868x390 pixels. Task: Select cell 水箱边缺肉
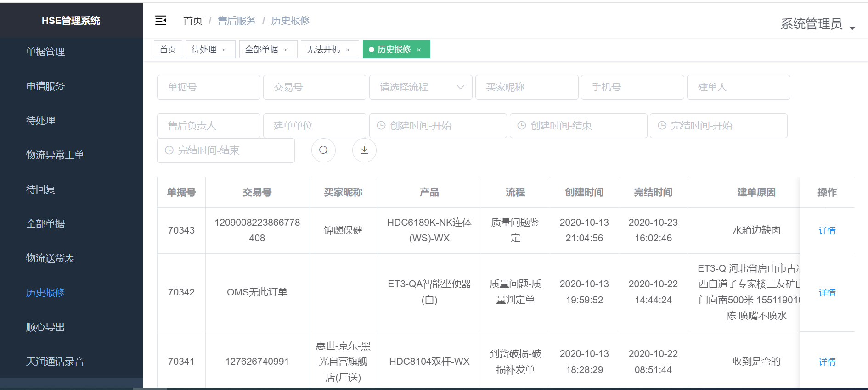[756, 230]
